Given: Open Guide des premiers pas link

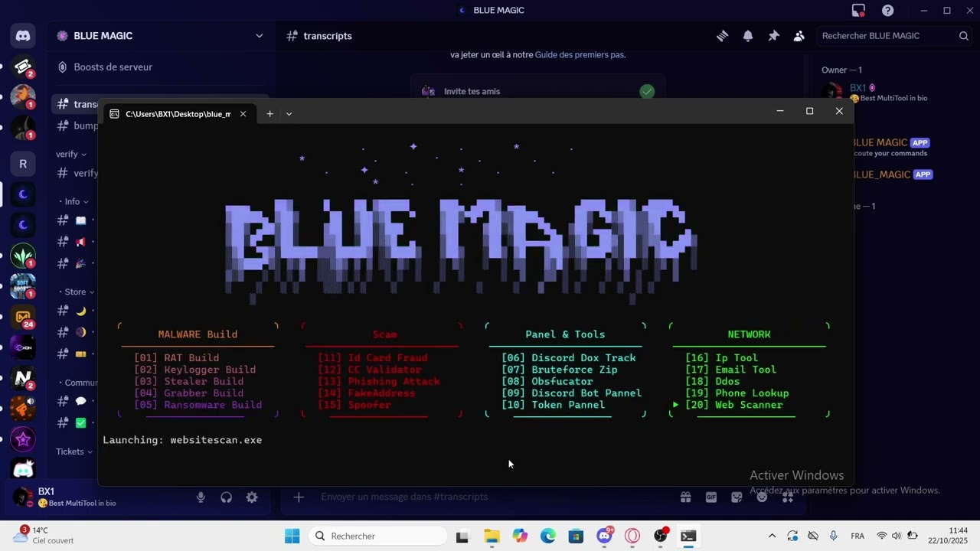Looking at the screenshot, I should point(580,55).
